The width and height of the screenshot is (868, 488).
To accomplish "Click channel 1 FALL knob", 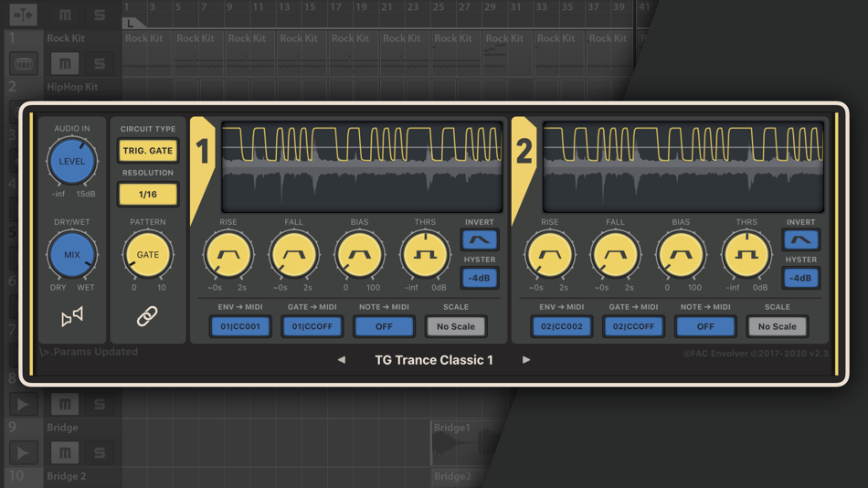I will click(x=294, y=255).
